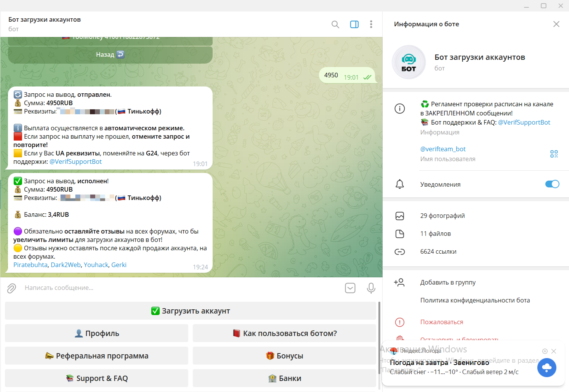Show QR code for @verifteam_bot
The width and height of the screenshot is (569, 392).
(554, 154)
